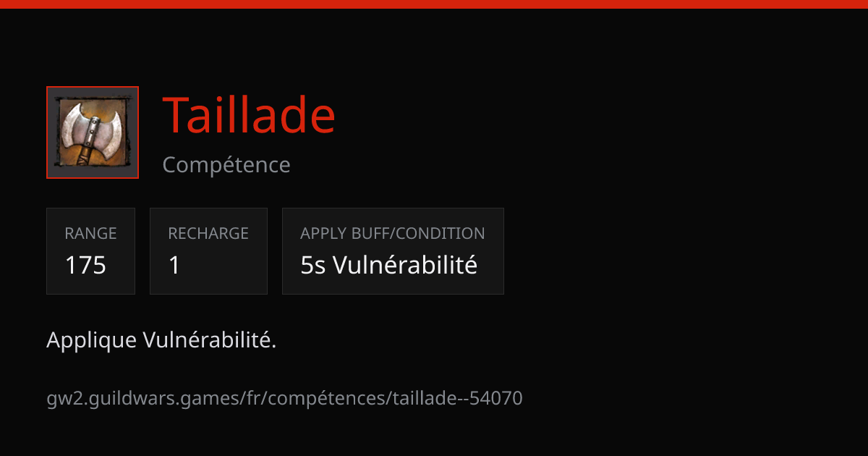The height and width of the screenshot is (456, 868).
Task: Open the gw2.guildwars.games skill URL
Action: 284,398
